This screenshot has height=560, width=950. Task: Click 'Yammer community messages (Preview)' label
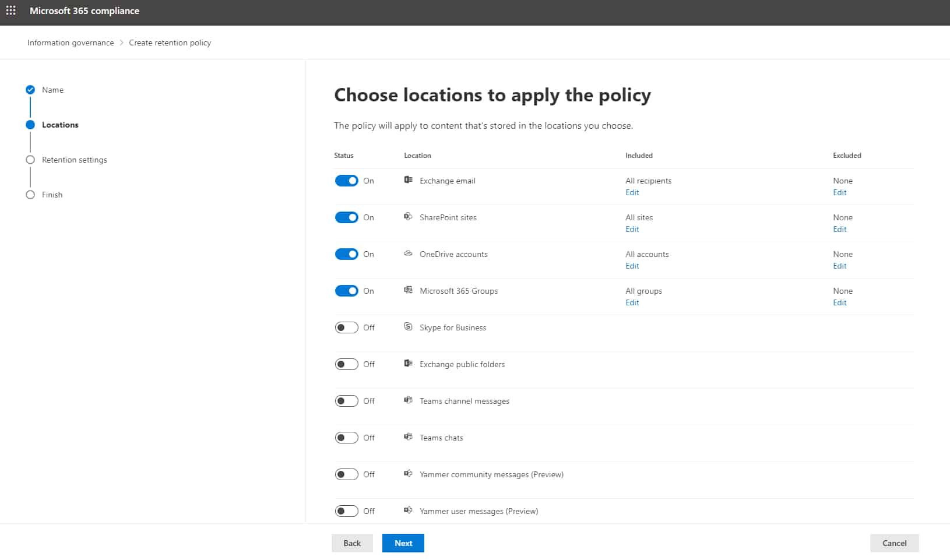(x=491, y=474)
